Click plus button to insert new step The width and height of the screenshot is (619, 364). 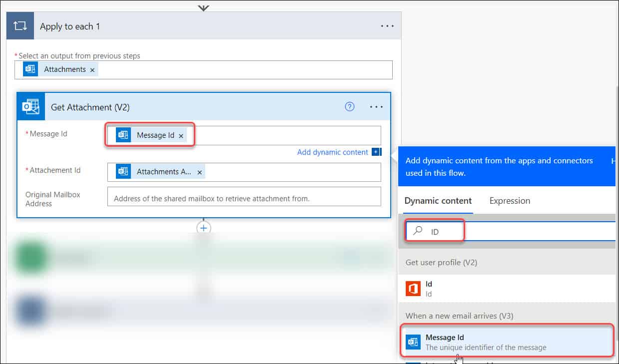coord(203,228)
